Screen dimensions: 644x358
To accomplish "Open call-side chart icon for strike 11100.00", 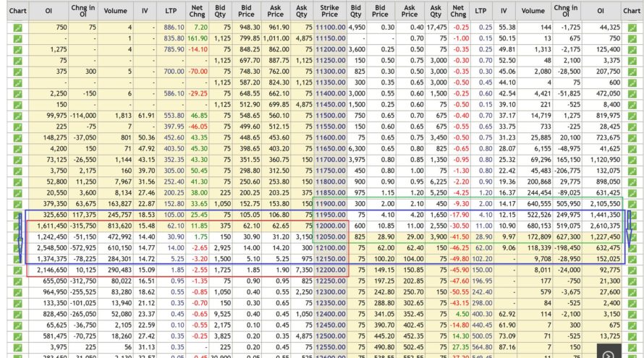I will pyautogui.click(x=17, y=27).
